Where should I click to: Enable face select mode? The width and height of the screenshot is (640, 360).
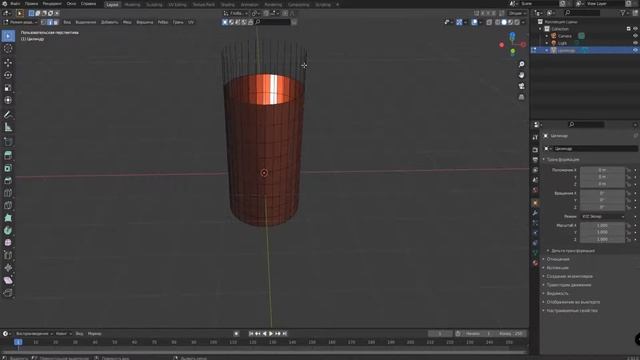point(56,22)
